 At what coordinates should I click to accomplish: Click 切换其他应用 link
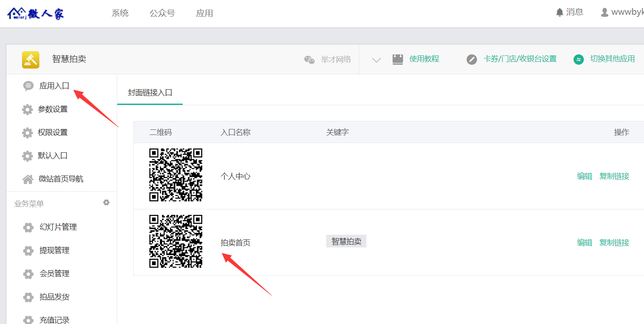click(613, 59)
